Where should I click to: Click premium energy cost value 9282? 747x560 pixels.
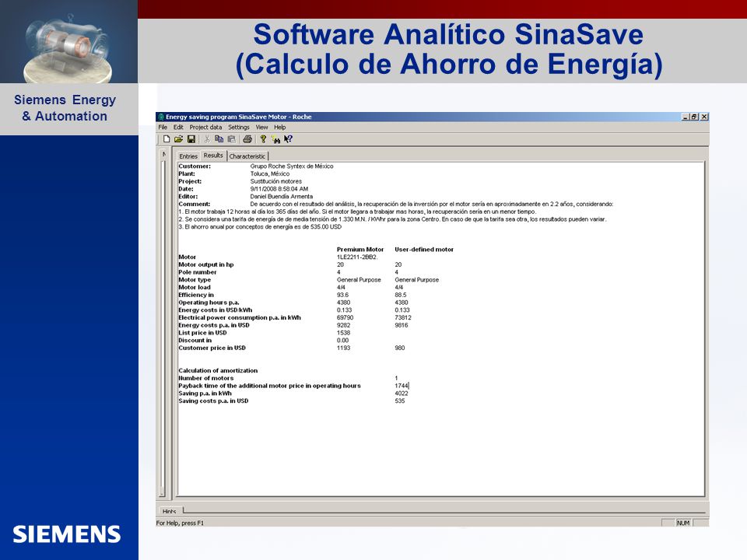[343, 325]
